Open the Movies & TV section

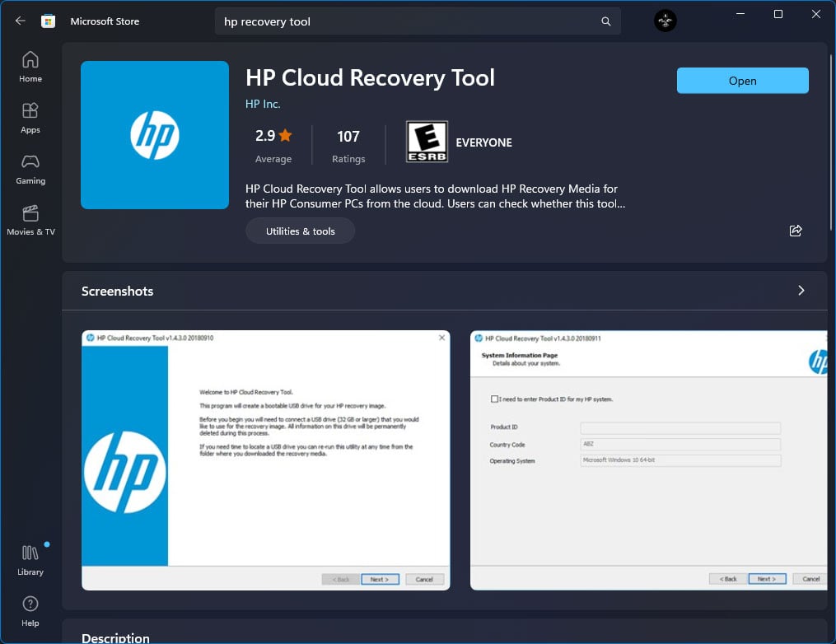tap(30, 220)
